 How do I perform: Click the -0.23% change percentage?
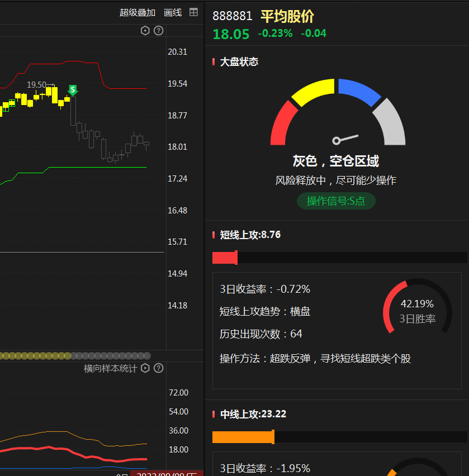(275, 33)
